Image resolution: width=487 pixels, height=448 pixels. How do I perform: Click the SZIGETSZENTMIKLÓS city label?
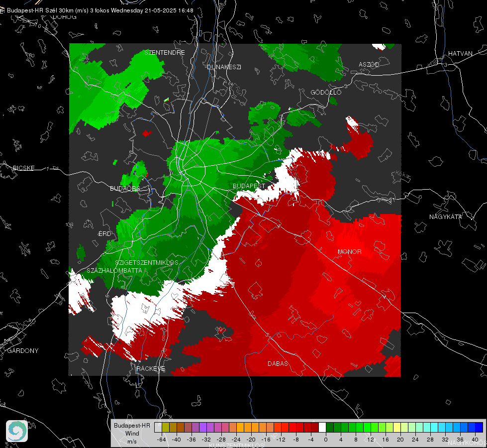(x=147, y=262)
